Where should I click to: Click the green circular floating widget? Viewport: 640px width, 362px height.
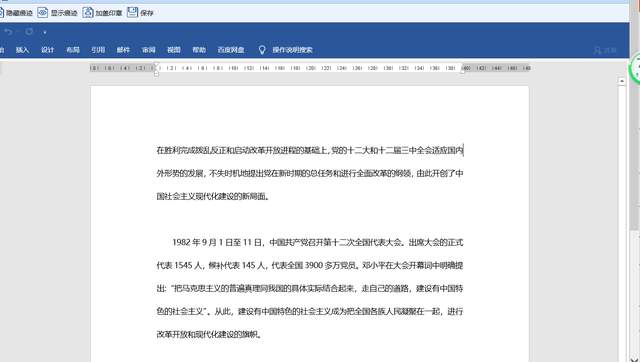coord(635,69)
